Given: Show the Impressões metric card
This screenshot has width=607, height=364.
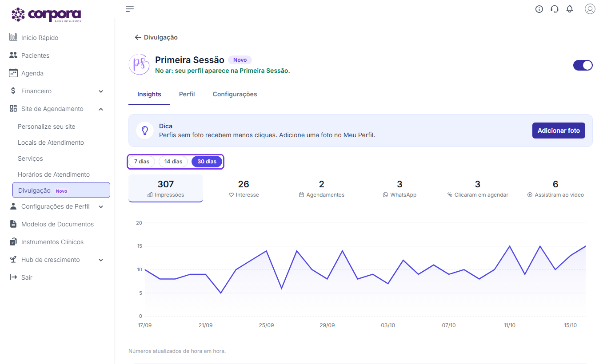Looking at the screenshot, I should pos(166,188).
